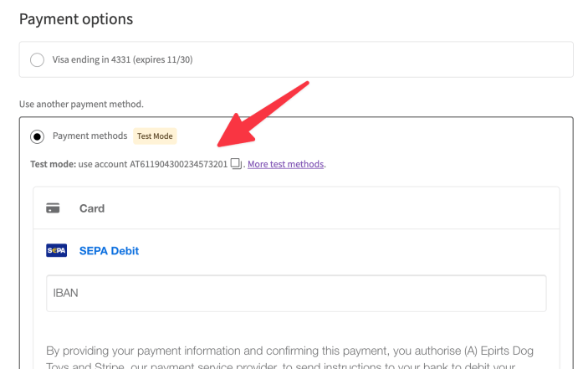Open the More test methods link
Screen dimensions: 588x369
(285, 164)
